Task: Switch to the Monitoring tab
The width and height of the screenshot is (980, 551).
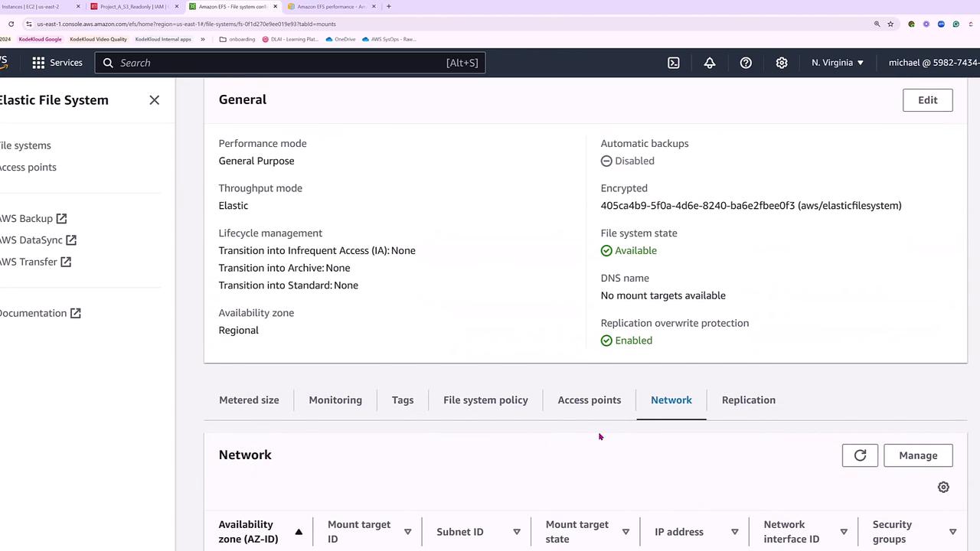Action: 335,400
